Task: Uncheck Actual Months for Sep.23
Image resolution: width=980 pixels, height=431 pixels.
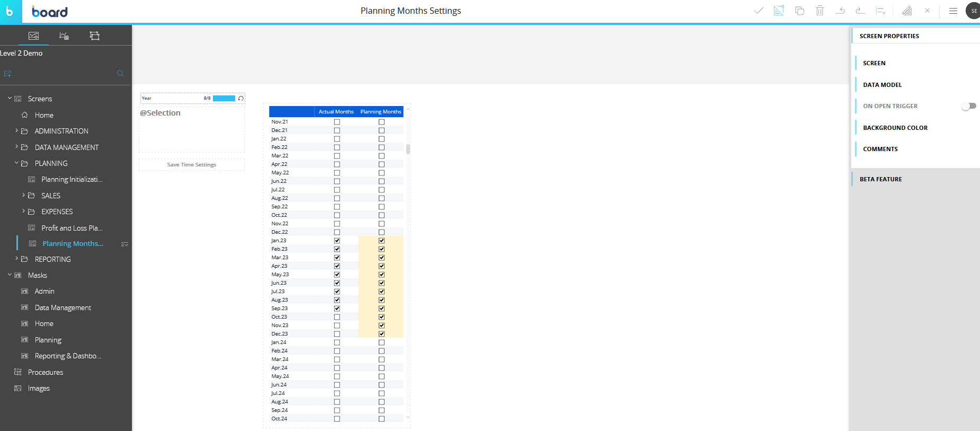Action: 337,309
